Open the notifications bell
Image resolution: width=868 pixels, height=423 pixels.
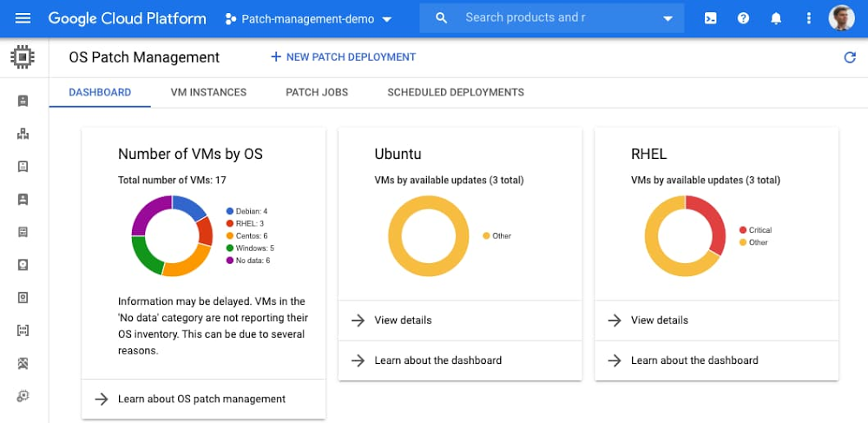(776, 18)
